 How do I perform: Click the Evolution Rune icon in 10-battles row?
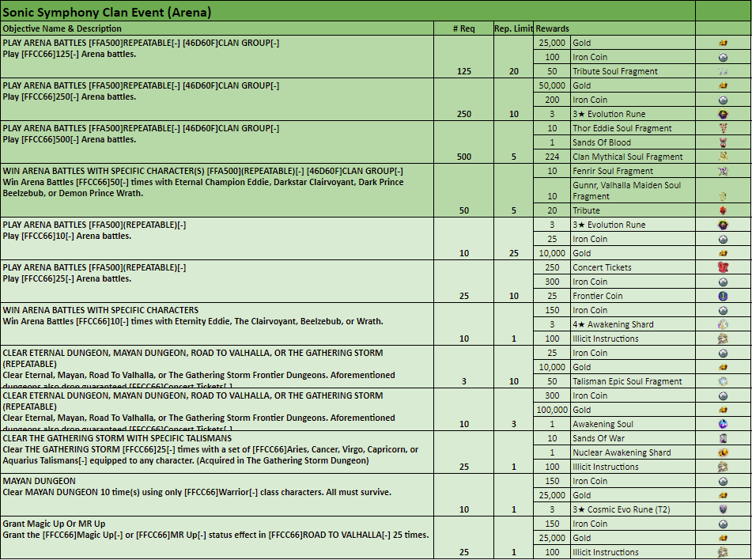point(723,225)
